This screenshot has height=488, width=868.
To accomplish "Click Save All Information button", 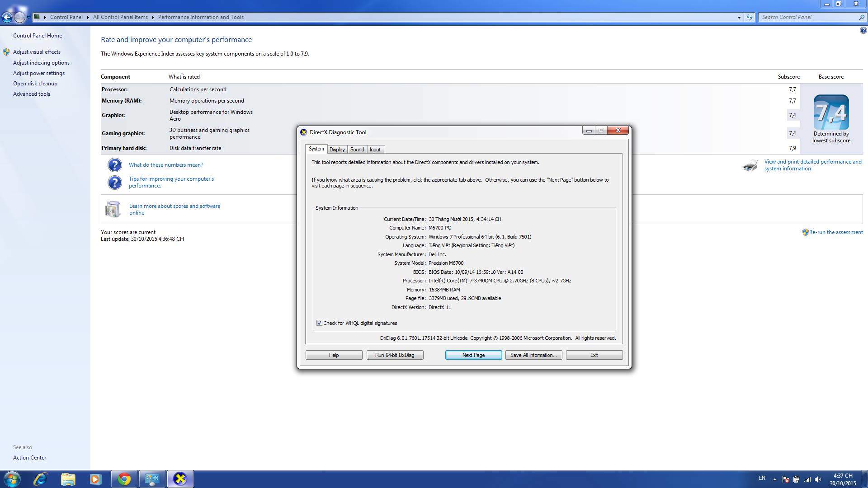I will 533,355.
